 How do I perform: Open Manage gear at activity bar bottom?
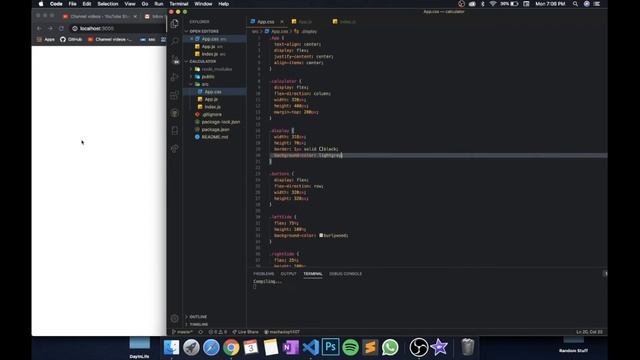coord(174,318)
